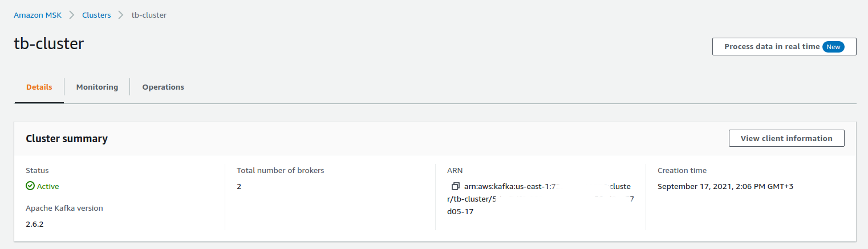The height and width of the screenshot is (249, 868).
Task: Click the chevron after Amazon MSK breadcrumb
Action: (x=72, y=15)
